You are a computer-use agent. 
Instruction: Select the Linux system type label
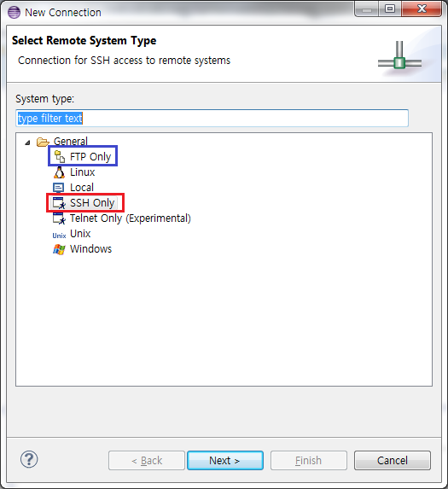(x=82, y=172)
